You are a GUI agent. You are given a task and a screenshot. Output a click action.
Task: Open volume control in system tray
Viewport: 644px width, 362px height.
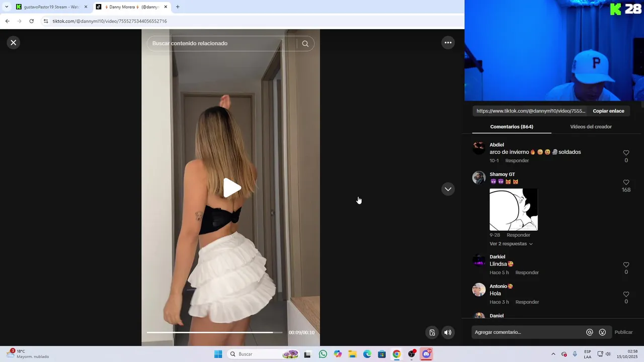click(x=608, y=354)
